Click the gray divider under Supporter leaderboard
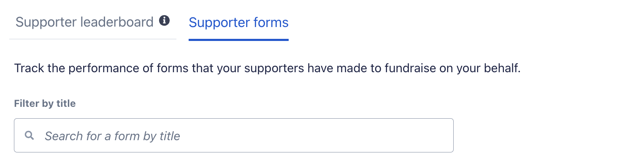 [x=93, y=39]
